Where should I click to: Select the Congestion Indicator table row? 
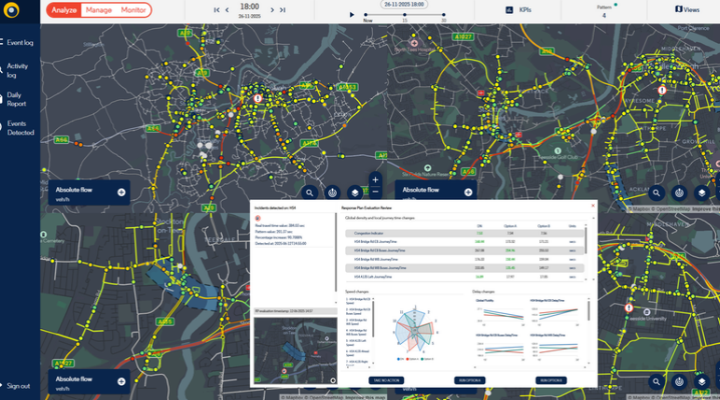pos(464,233)
